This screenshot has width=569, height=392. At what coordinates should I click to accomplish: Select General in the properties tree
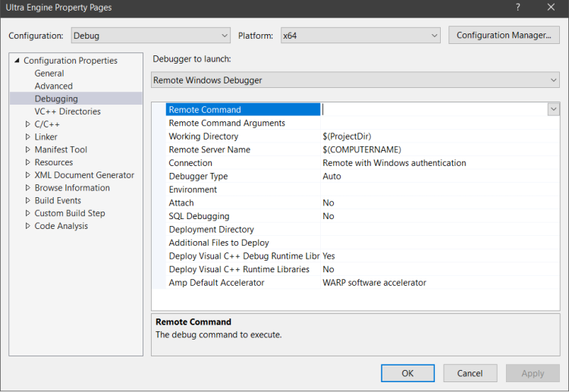pyautogui.click(x=49, y=74)
